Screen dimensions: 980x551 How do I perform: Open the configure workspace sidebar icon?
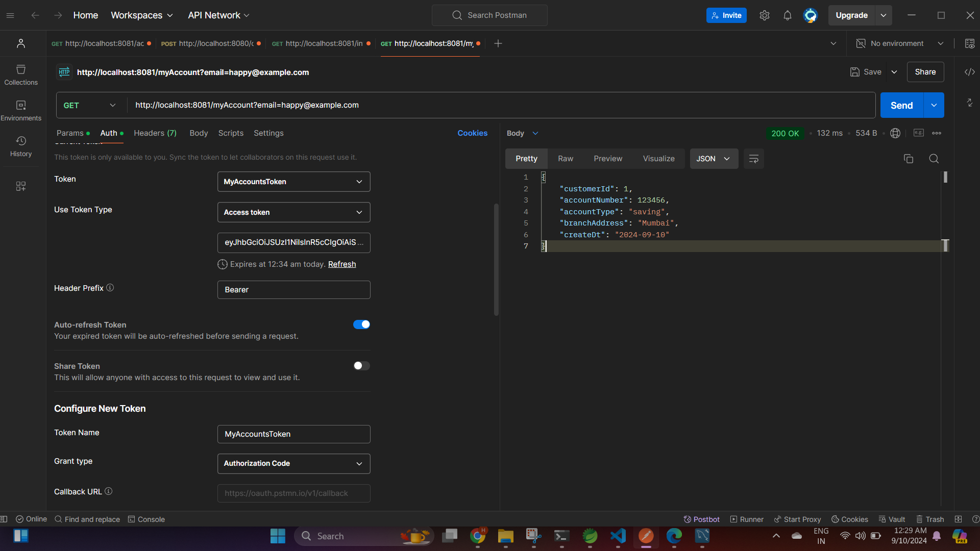tap(21, 186)
